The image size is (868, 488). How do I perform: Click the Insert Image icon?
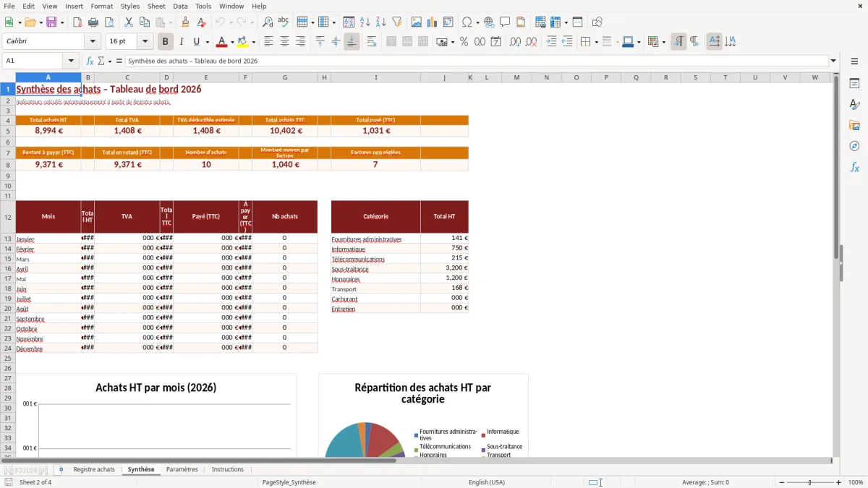click(417, 22)
